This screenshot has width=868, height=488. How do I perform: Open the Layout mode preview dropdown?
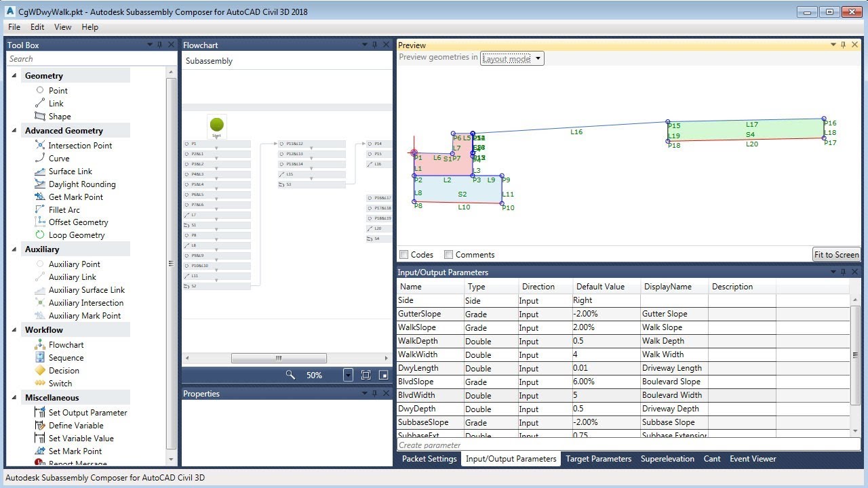tap(512, 58)
